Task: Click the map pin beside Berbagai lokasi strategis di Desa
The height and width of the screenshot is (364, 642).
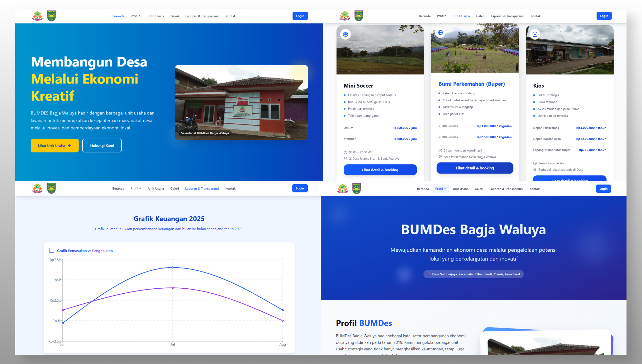Action: click(535, 169)
